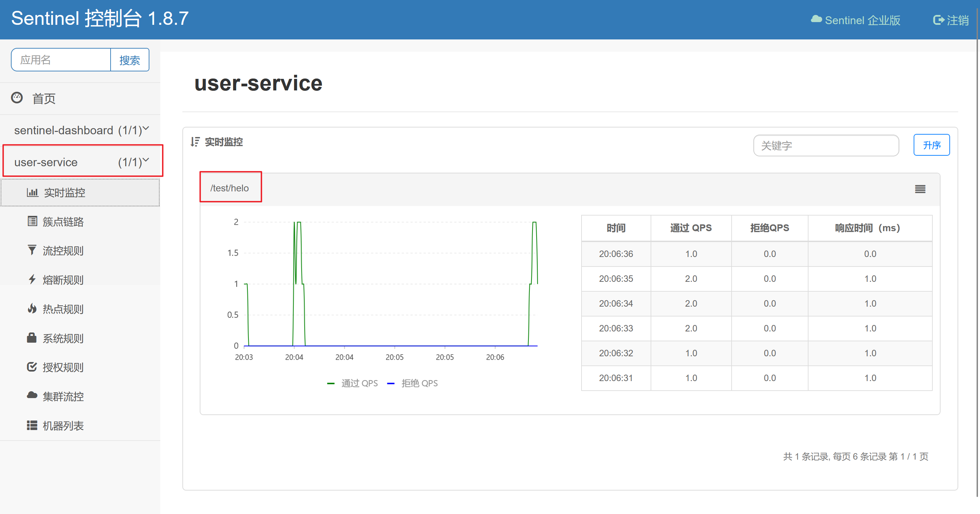Click the dashboard gauge icon beside 首页
This screenshot has height=514, width=980.
tap(17, 98)
